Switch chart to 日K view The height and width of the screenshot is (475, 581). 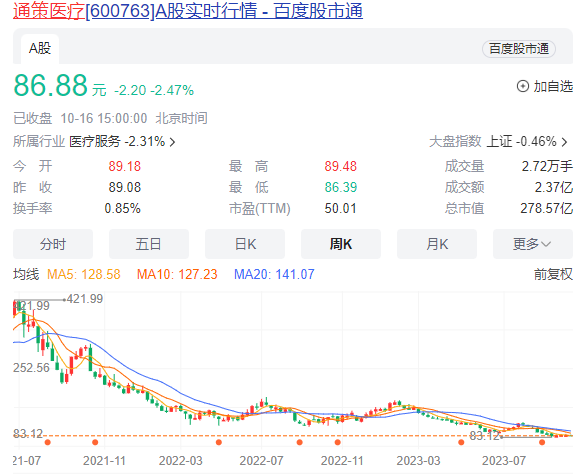245,244
